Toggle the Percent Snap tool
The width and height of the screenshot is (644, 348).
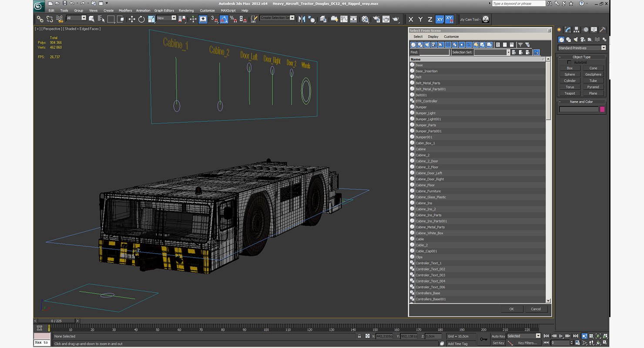point(234,19)
